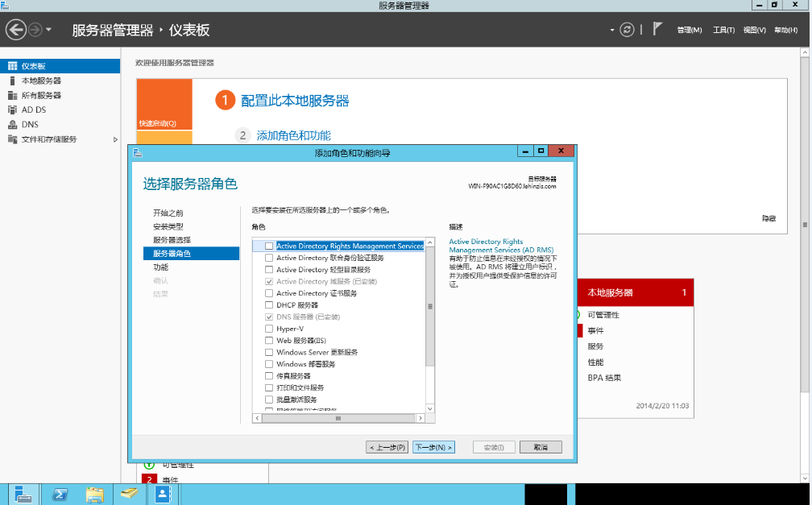Open the 工具(T) menu
Viewport: 812px width, 505px height.
click(x=723, y=30)
